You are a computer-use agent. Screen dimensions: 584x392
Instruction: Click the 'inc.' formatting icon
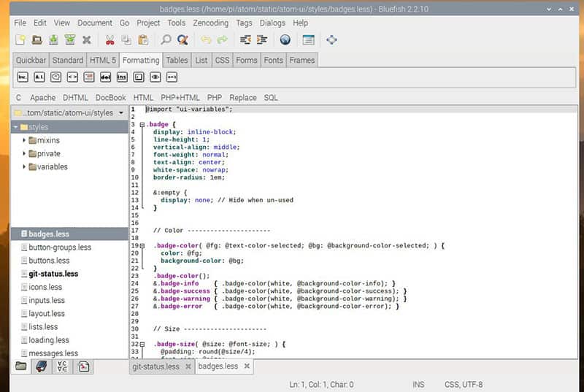coord(23,77)
